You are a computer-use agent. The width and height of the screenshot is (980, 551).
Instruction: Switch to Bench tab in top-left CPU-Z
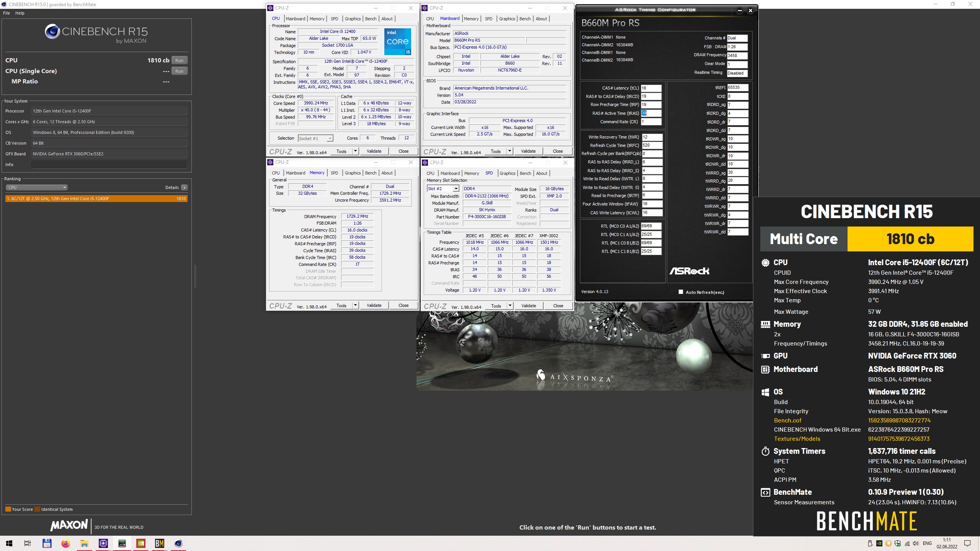371,19
